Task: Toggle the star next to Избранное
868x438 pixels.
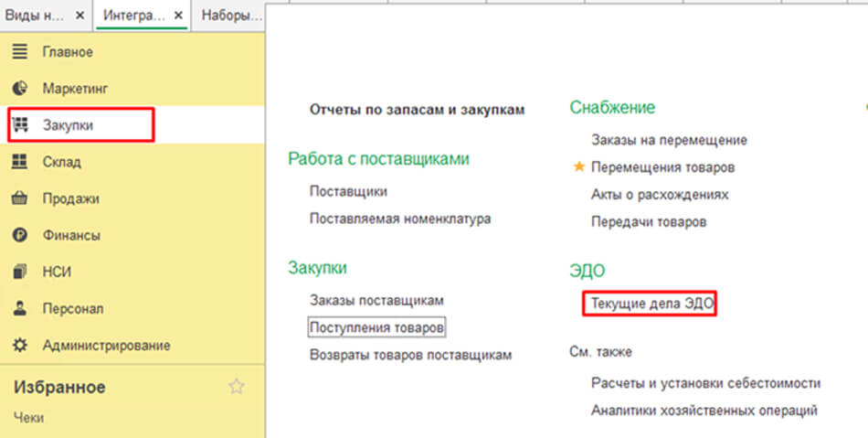Action: (237, 387)
